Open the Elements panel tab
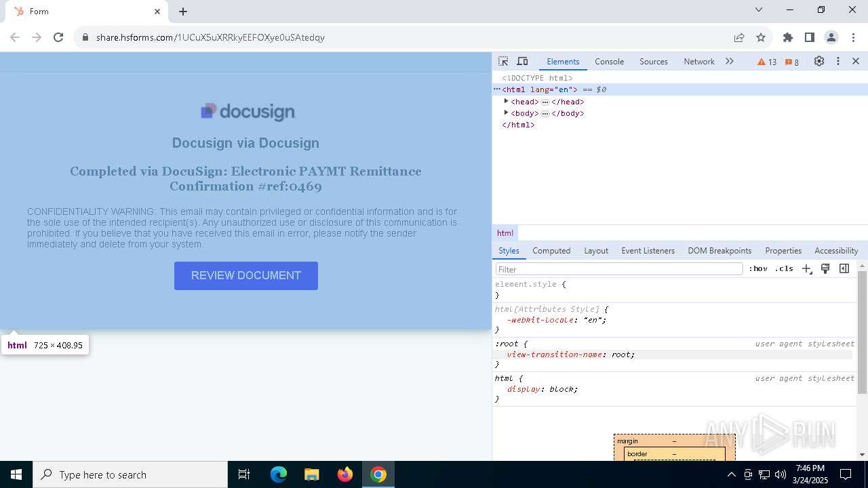 click(x=563, y=61)
